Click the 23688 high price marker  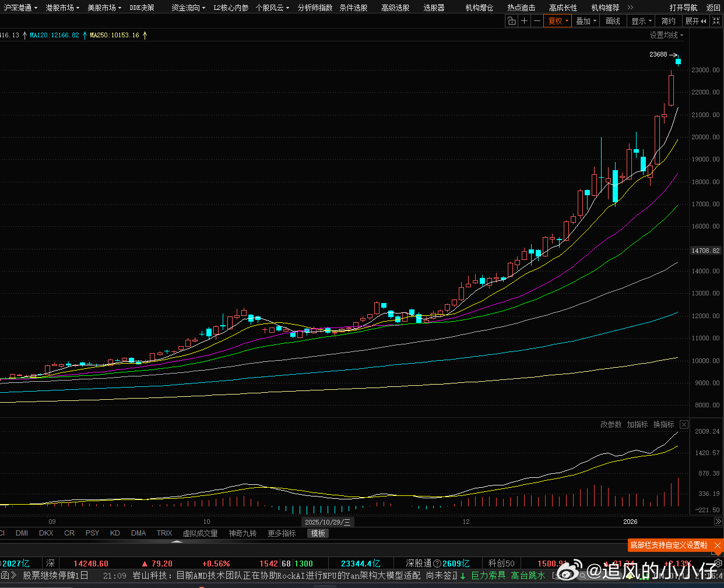pos(658,54)
